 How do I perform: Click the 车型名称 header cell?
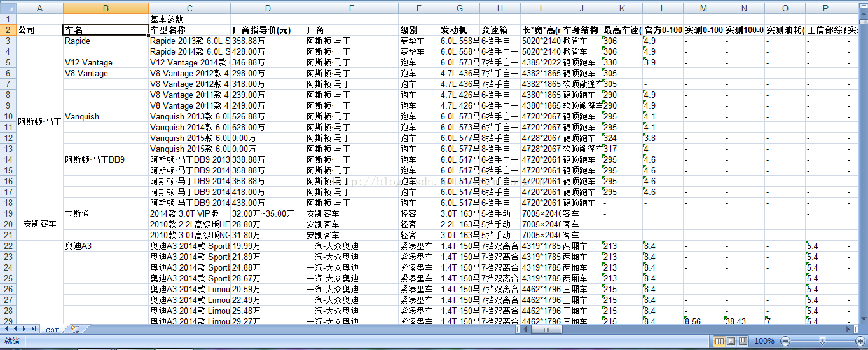click(x=189, y=30)
